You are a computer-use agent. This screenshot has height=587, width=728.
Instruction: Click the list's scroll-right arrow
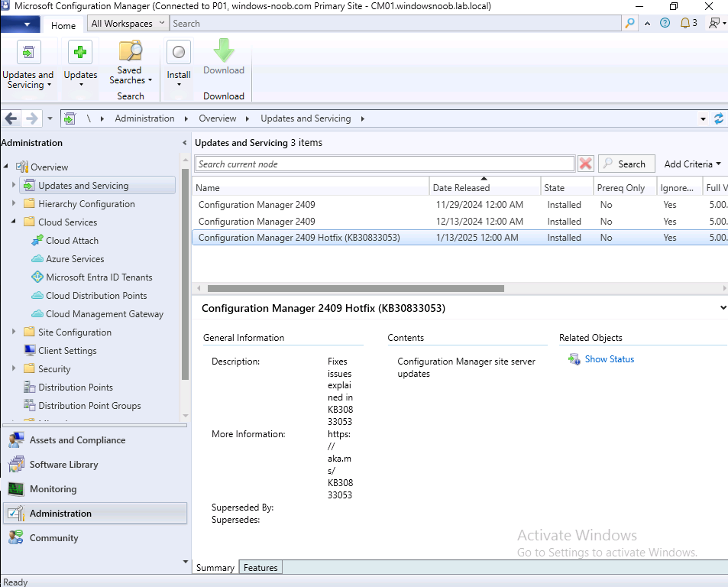(x=724, y=288)
